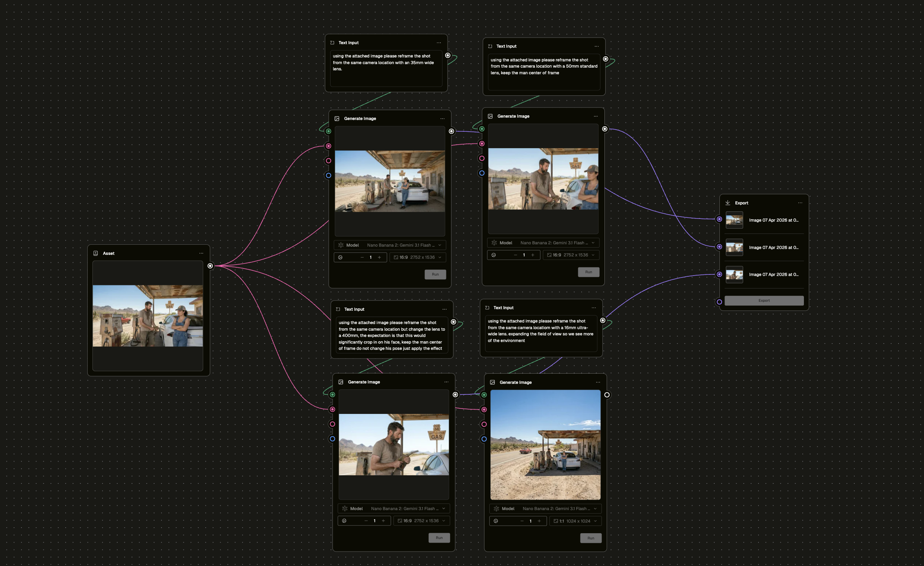The width and height of the screenshot is (924, 566).
Task: Increase image count on the 1:1 Generate Image node
Action: point(539,521)
